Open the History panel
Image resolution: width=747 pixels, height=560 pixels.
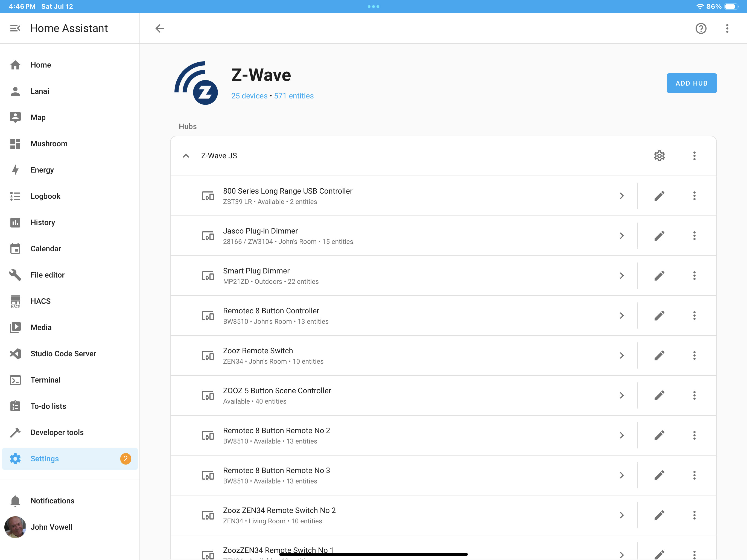[70, 223]
